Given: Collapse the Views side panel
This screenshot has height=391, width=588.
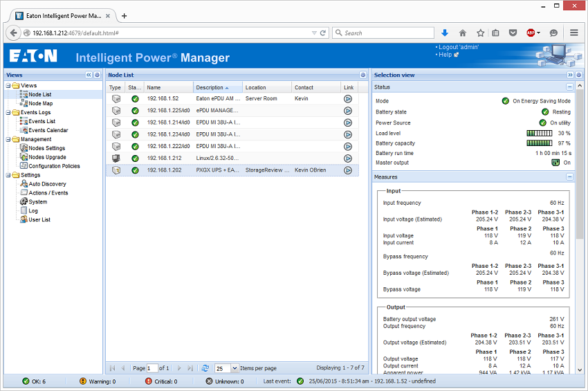Looking at the screenshot, I should [x=89, y=75].
